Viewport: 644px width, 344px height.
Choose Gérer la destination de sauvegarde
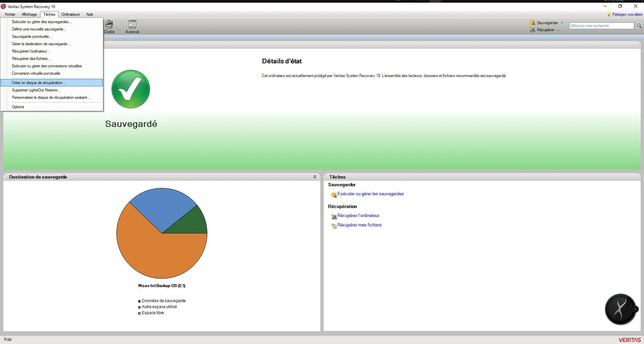click(52, 44)
